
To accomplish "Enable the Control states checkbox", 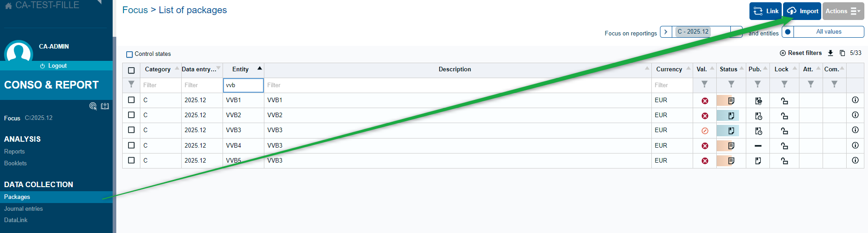I will pos(129,55).
